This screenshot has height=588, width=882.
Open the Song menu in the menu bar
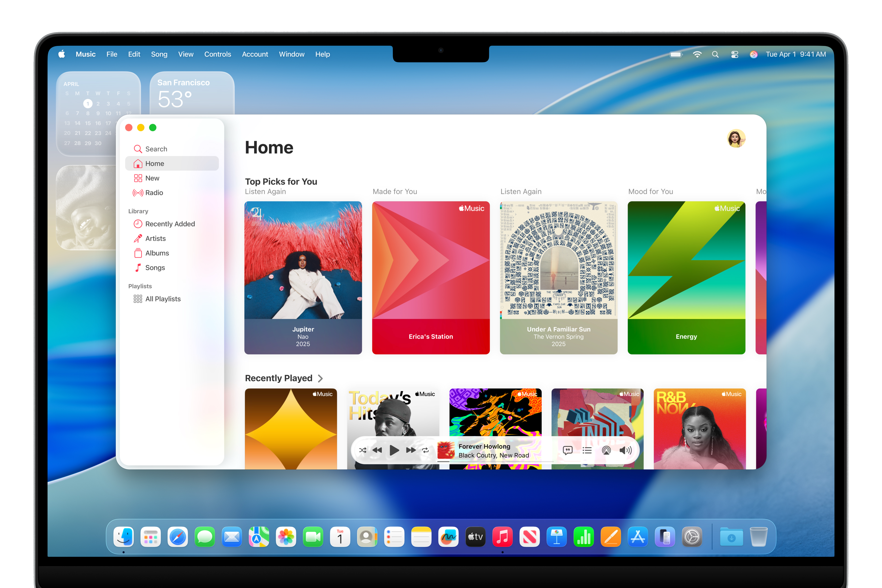pos(159,54)
